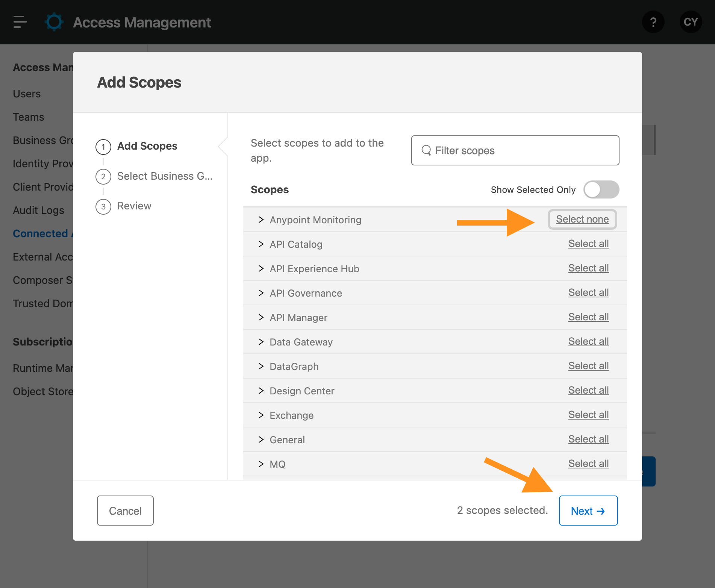The image size is (715, 588).
Task: Click the search icon in Filter scopes
Action: click(x=426, y=150)
